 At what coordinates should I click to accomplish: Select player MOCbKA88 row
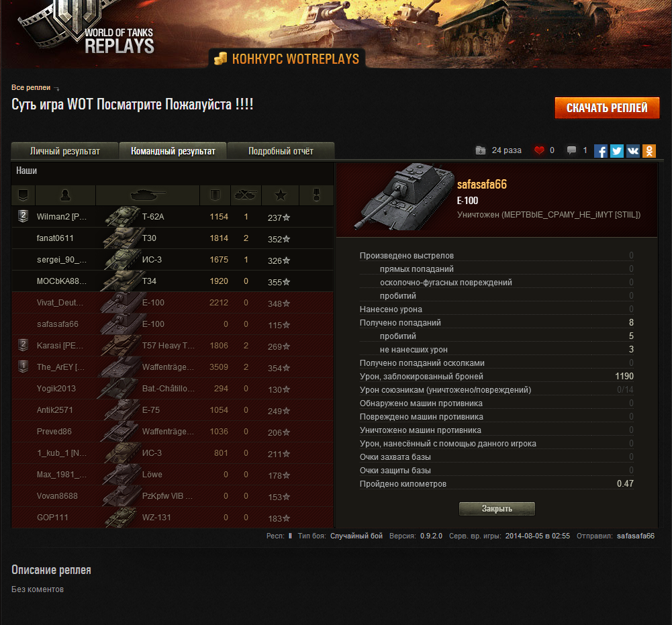pos(173,281)
